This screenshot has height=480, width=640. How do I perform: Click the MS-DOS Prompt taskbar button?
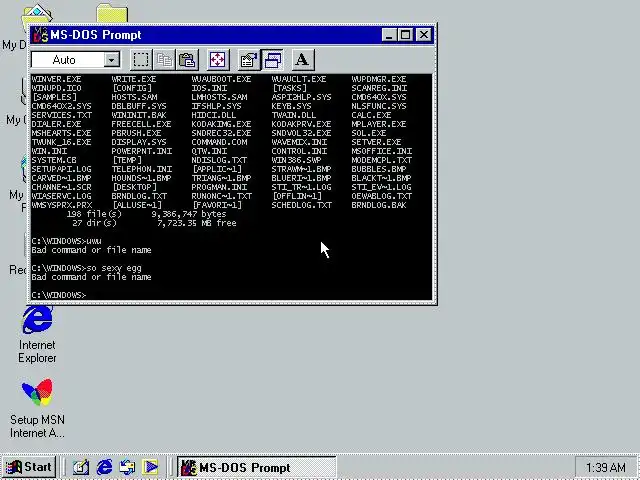[257, 467]
